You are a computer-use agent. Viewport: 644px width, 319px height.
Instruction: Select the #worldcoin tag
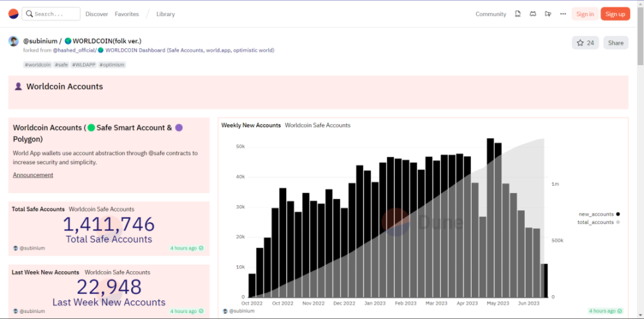[38, 65]
